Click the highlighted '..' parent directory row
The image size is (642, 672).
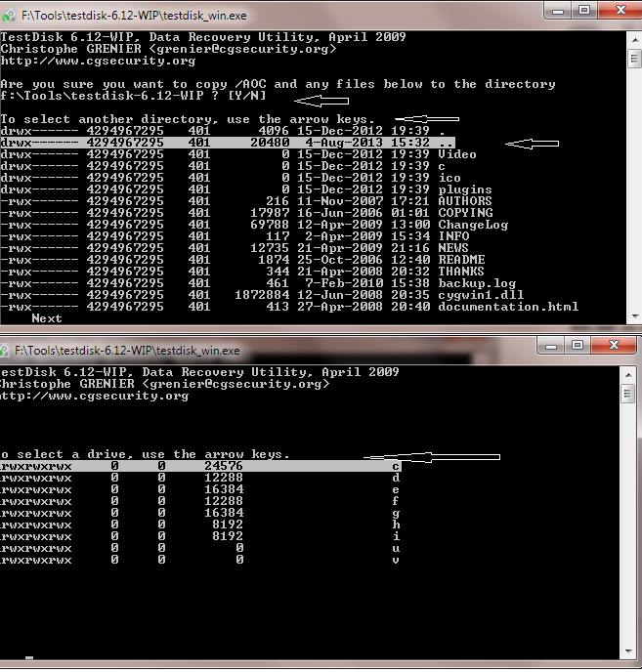(228, 143)
